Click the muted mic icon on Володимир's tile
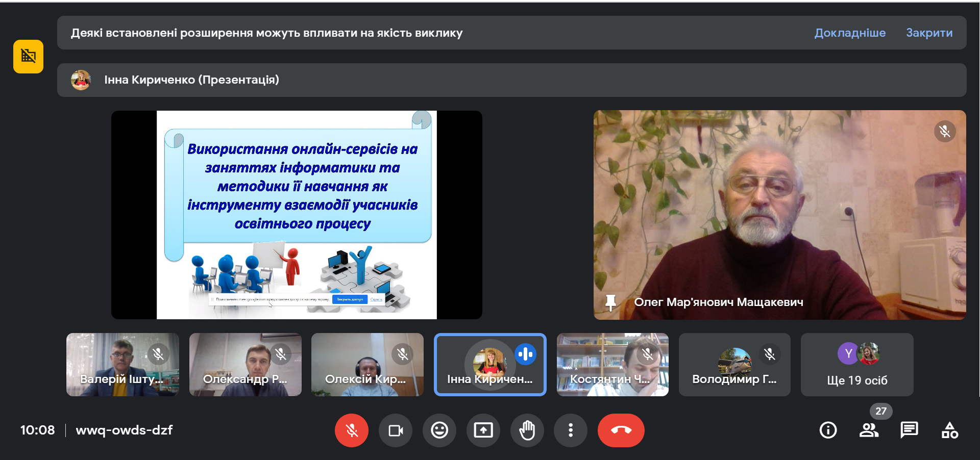This screenshot has width=980, height=460. pyautogui.click(x=770, y=354)
